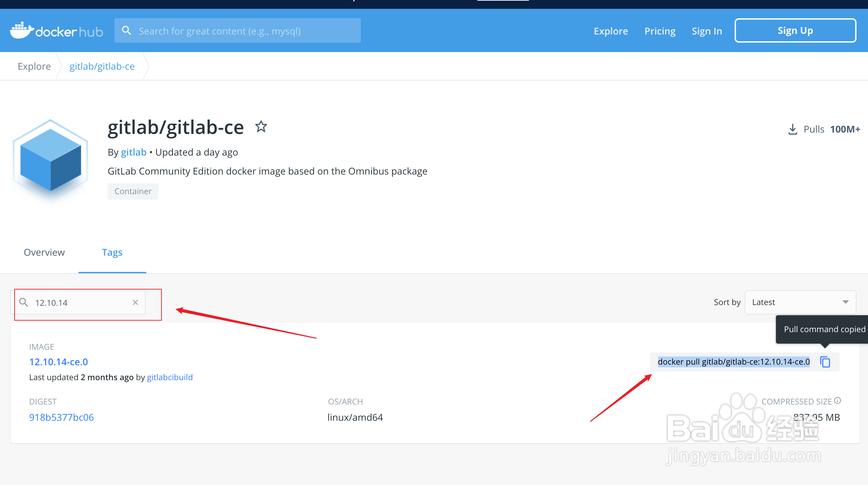Expand the Sort by Latest dropdown
868x485 pixels.
[x=800, y=302]
